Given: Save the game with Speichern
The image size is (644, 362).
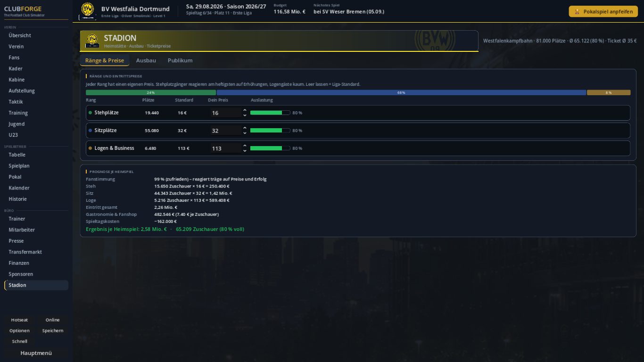Looking at the screenshot, I should (53, 330).
